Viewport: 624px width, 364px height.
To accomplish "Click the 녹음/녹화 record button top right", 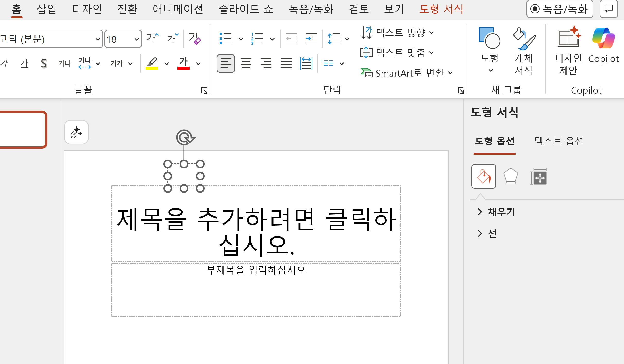I will 560,9.
